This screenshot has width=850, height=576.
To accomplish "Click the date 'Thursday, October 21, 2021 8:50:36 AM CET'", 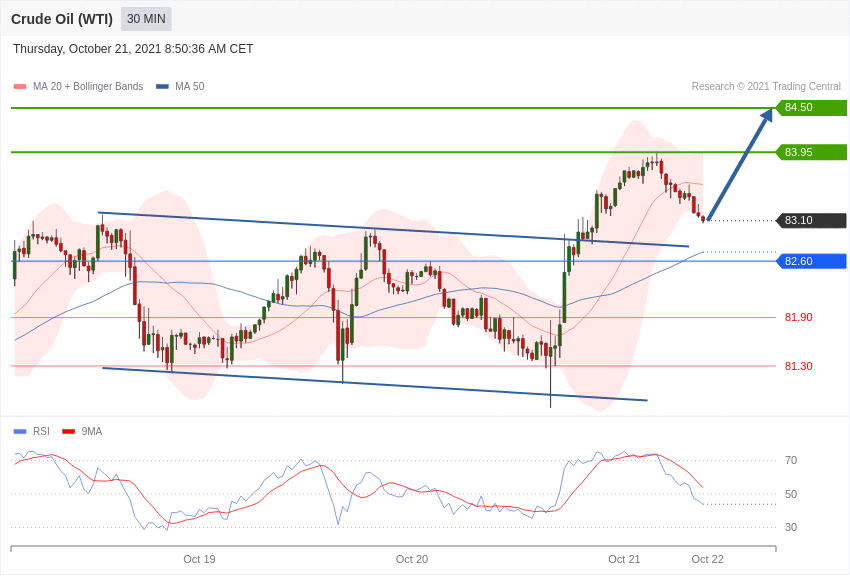I will pyautogui.click(x=133, y=49).
